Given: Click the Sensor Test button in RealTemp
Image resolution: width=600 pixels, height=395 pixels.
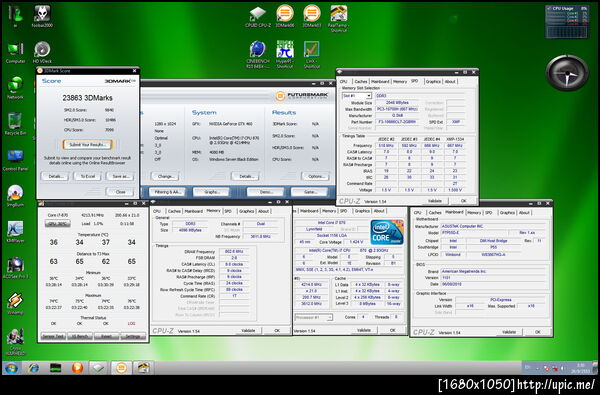Looking at the screenshot, I should point(53,336).
